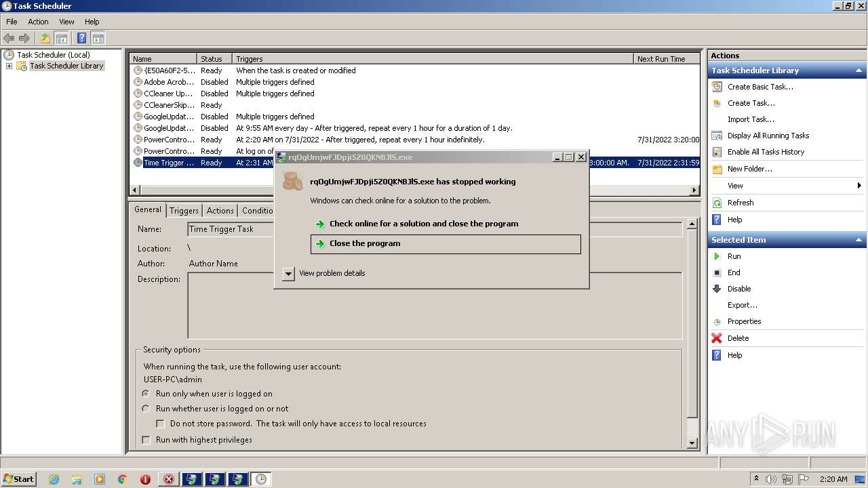The height and width of the screenshot is (488, 868).
Task: Select the GoogleUpdat... task at 9:55 AM
Action: pos(414,128)
